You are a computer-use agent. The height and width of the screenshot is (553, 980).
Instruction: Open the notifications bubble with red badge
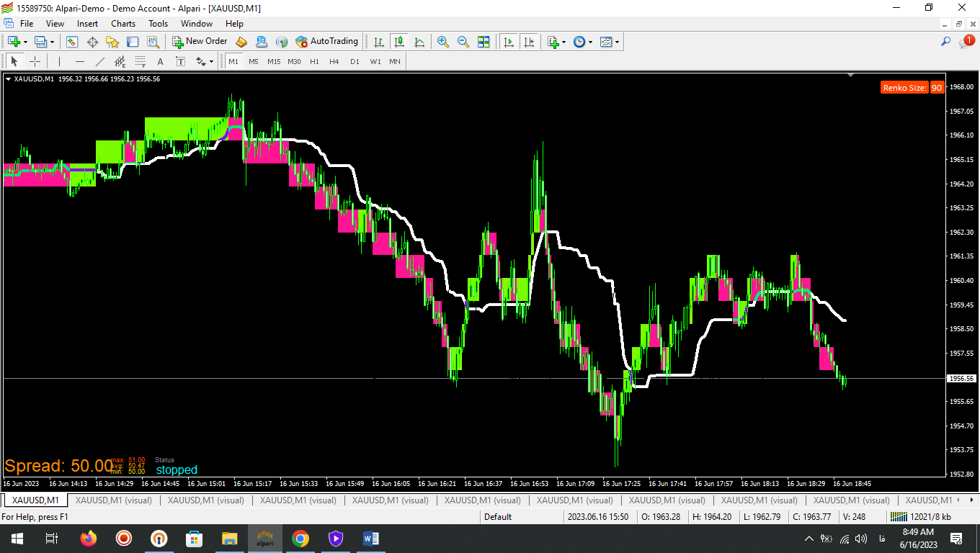[x=966, y=42]
